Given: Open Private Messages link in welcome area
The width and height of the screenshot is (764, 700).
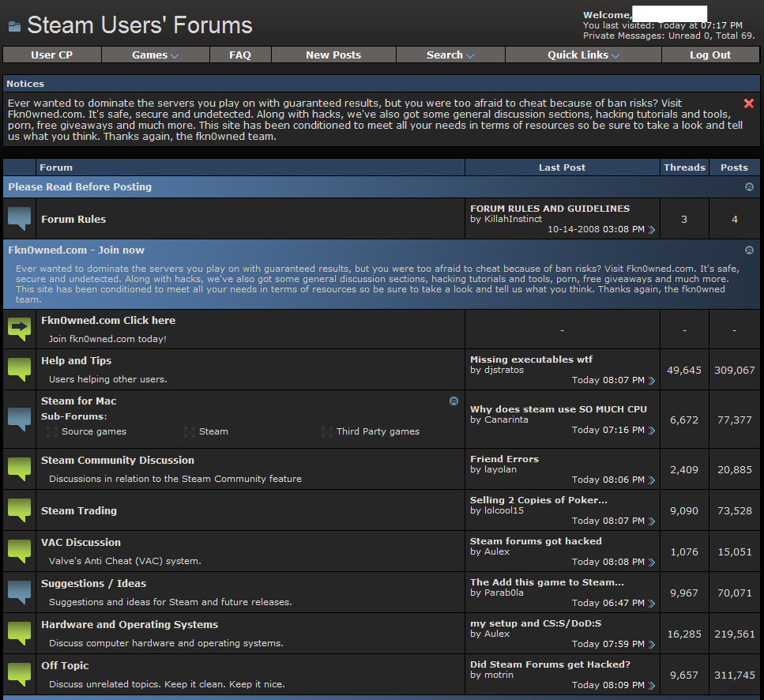Looking at the screenshot, I should pyautogui.click(x=623, y=36).
